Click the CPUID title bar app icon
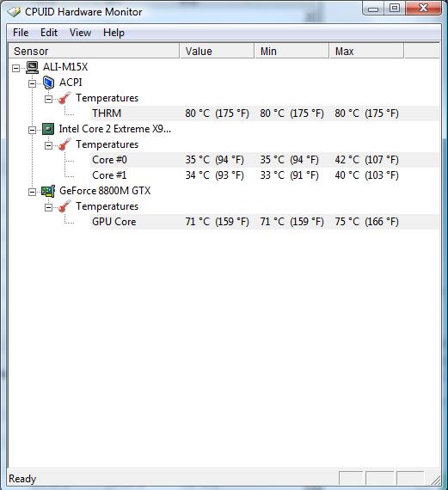448x490 pixels. click(14, 12)
